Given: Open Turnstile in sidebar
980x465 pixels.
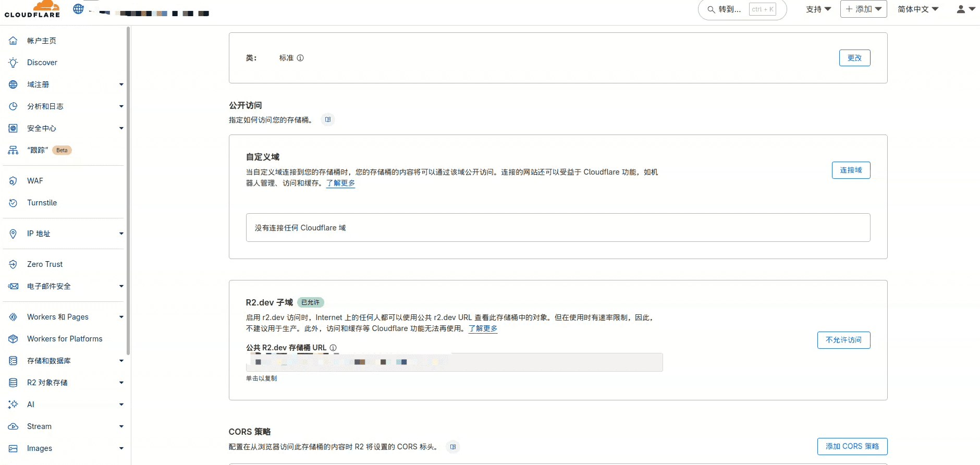Looking at the screenshot, I should tap(42, 203).
